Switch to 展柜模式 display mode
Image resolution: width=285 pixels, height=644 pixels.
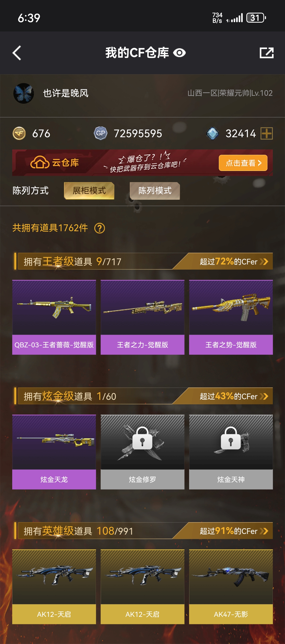click(x=89, y=191)
